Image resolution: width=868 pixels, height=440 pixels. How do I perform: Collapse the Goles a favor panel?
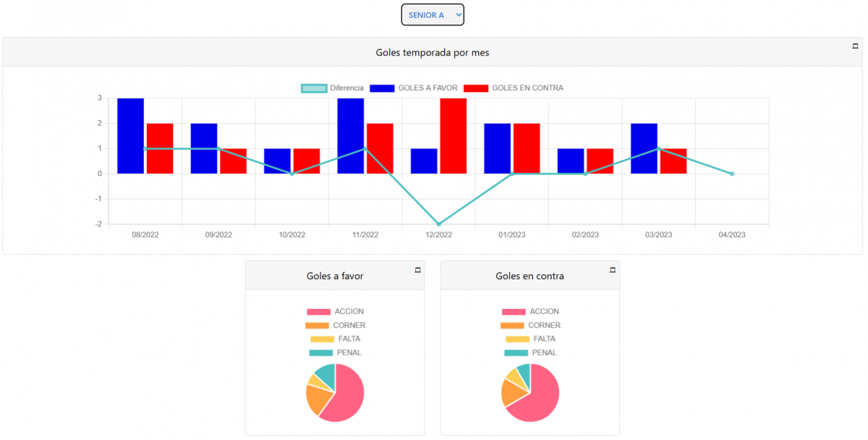417,269
